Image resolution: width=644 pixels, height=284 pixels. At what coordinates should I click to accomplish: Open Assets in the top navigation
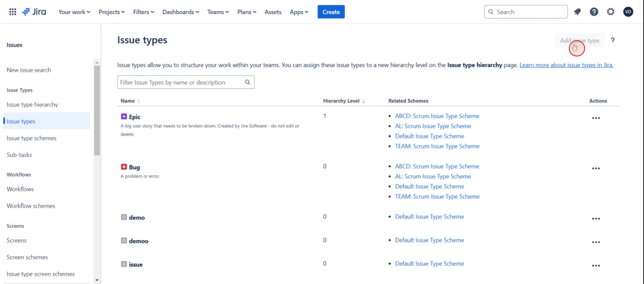pyautogui.click(x=273, y=12)
